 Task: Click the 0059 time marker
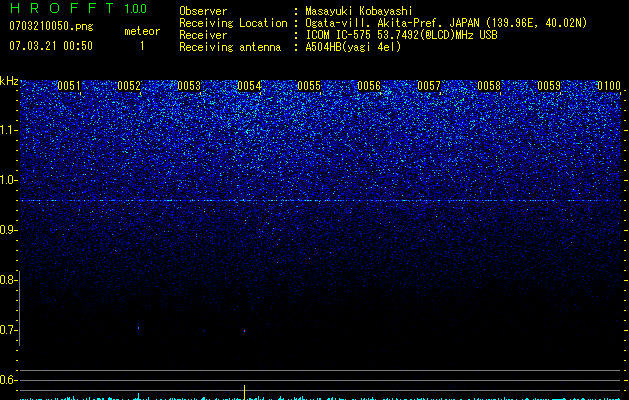549,86
